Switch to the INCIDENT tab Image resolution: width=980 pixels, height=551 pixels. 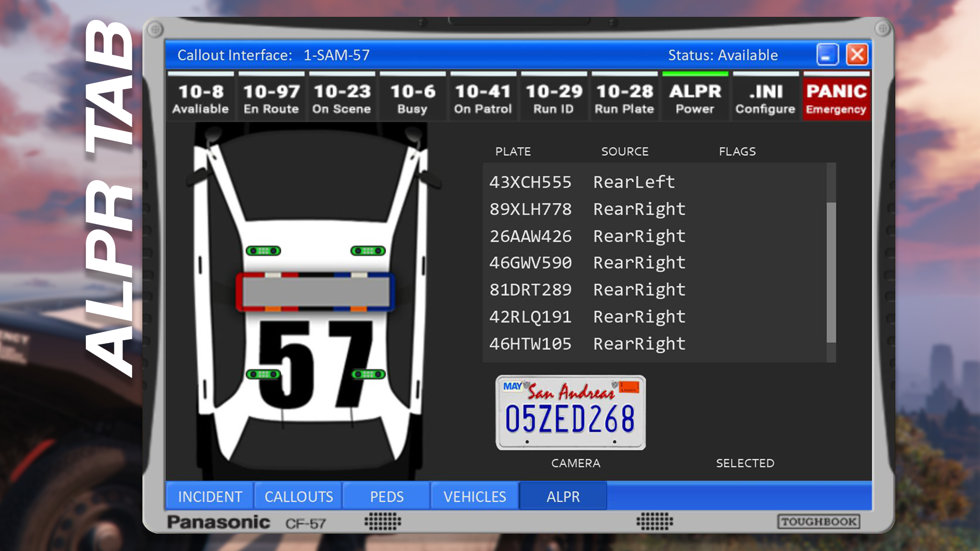click(x=210, y=496)
